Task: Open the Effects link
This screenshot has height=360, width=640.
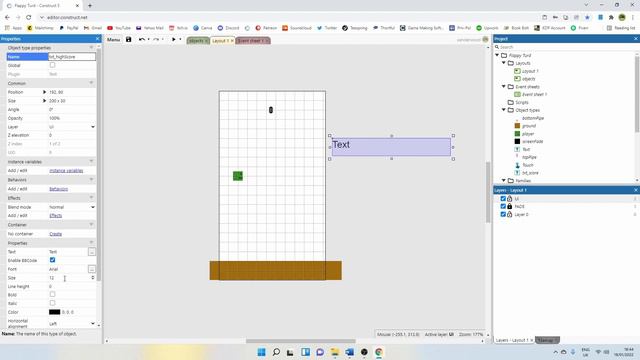Action: click(56, 216)
